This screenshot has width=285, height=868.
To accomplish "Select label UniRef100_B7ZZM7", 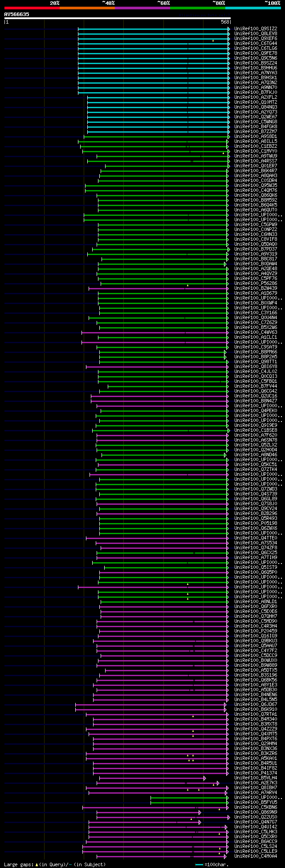I will (x=256, y=132).
